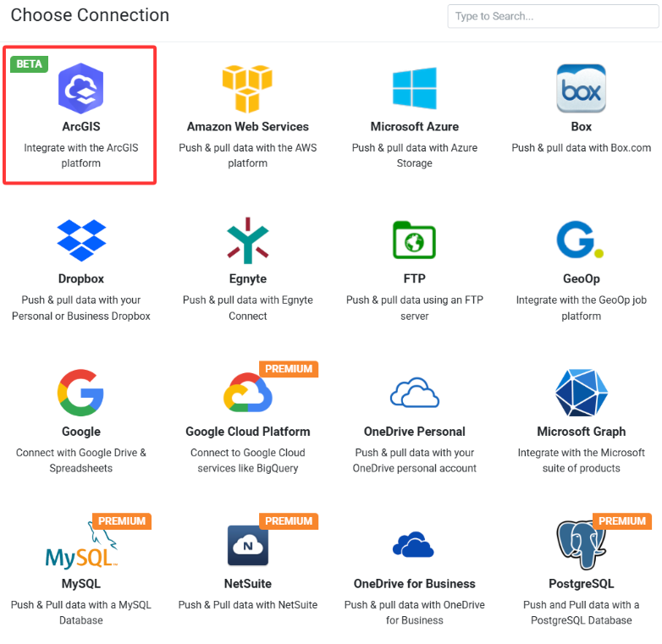Click 'Push & Pull data with NetSuite'
This screenshot has width=662, height=644.
point(248,605)
